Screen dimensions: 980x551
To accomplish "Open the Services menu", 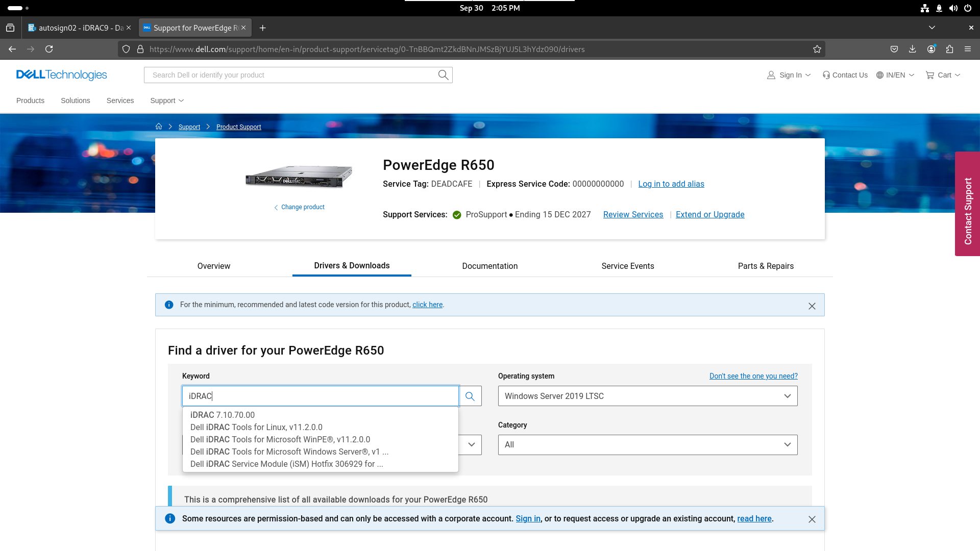I will [120, 101].
